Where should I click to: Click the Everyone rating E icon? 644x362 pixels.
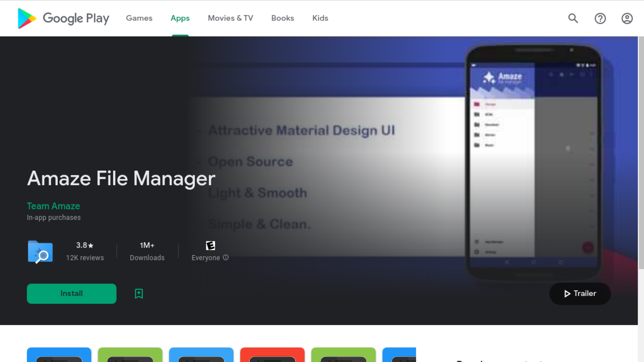pyautogui.click(x=210, y=245)
